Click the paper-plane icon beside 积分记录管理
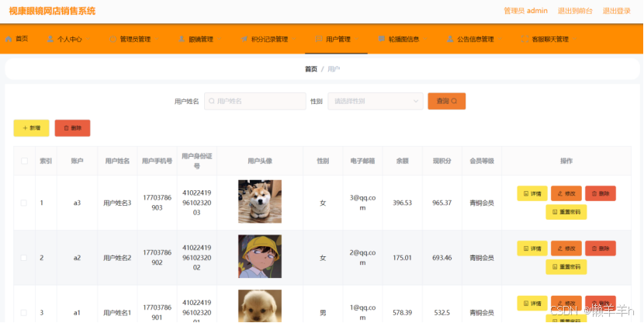The image size is (644, 323). (244, 39)
